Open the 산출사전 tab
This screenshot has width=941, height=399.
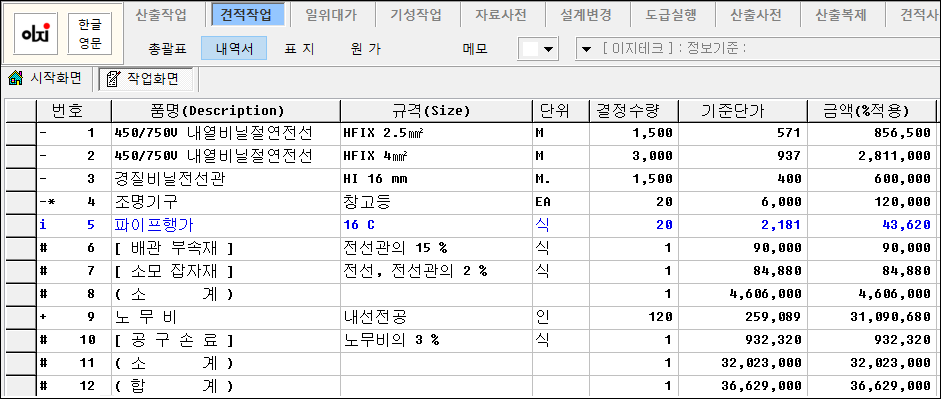(x=756, y=15)
